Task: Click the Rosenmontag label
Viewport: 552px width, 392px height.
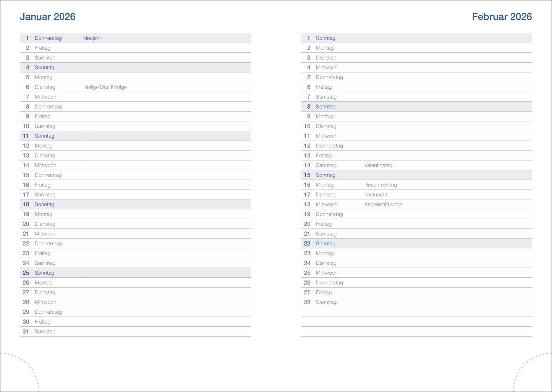Action: point(380,185)
